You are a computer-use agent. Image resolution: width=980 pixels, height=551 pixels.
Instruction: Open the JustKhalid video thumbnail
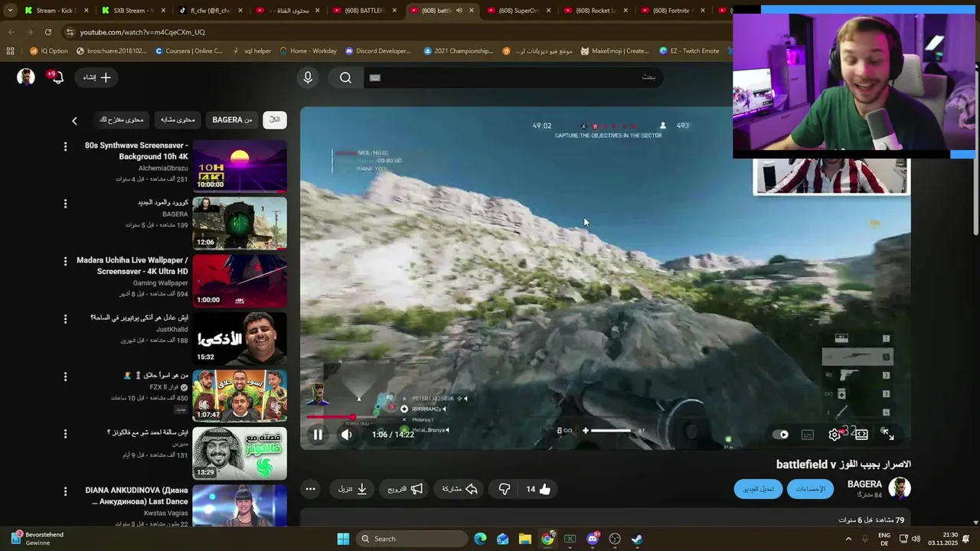(x=240, y=338)
